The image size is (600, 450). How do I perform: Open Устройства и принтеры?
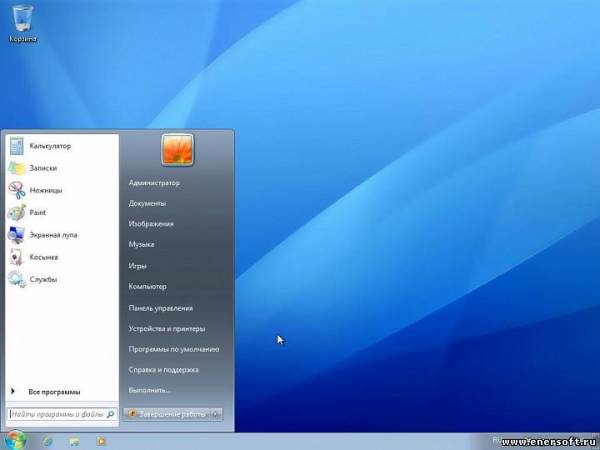[167, 329]
